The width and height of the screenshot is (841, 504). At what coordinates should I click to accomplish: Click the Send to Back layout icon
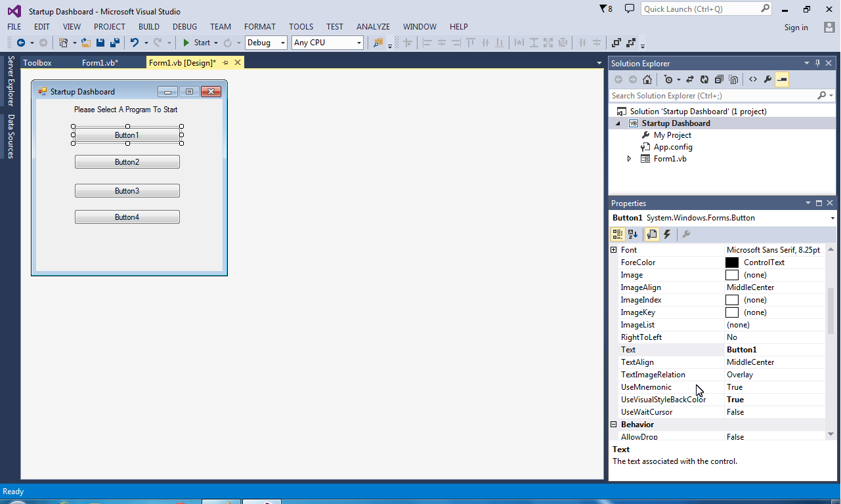(x=631, y=43)
